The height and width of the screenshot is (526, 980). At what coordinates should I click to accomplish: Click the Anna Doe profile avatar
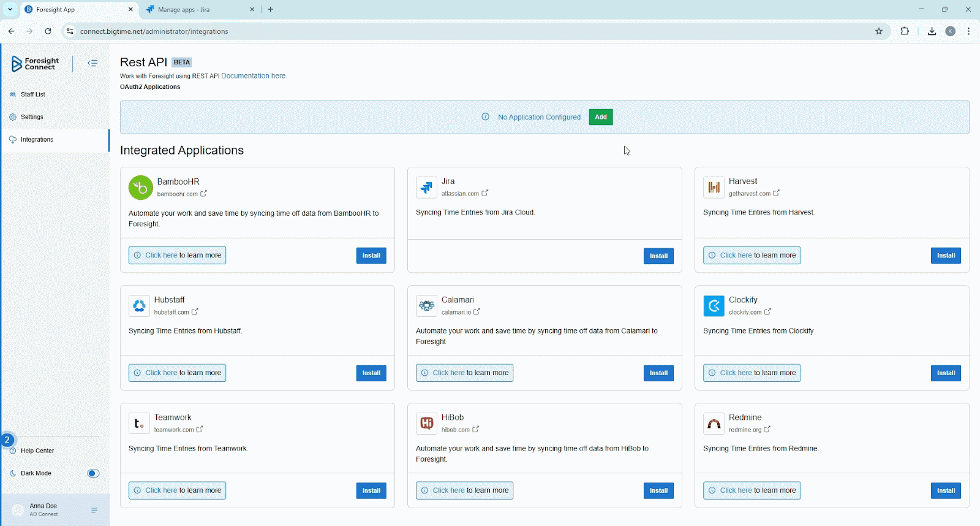pyautogui.click(x=18, y=510)
